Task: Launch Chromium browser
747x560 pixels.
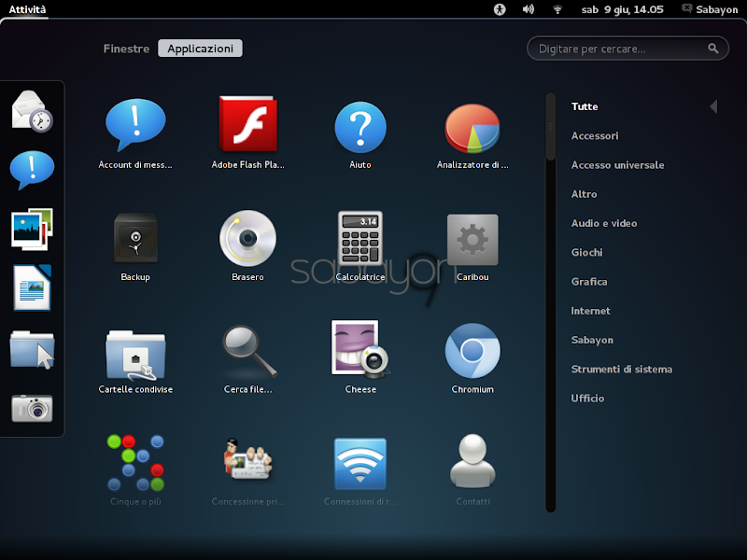Action: coord(472,351)
